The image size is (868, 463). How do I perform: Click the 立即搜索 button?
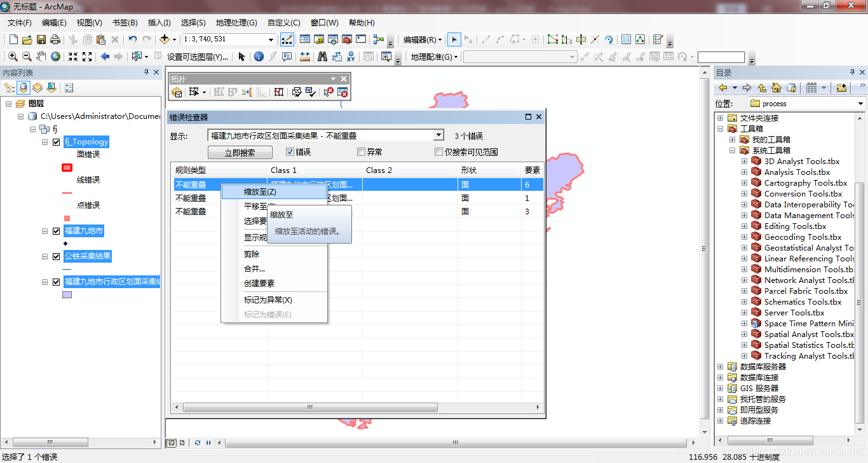[240, 153]
